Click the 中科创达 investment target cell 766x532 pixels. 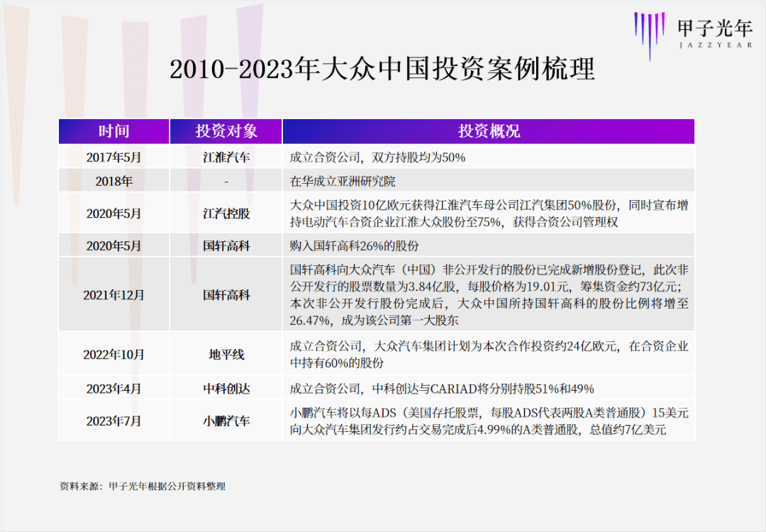click(x=226, y=389)
